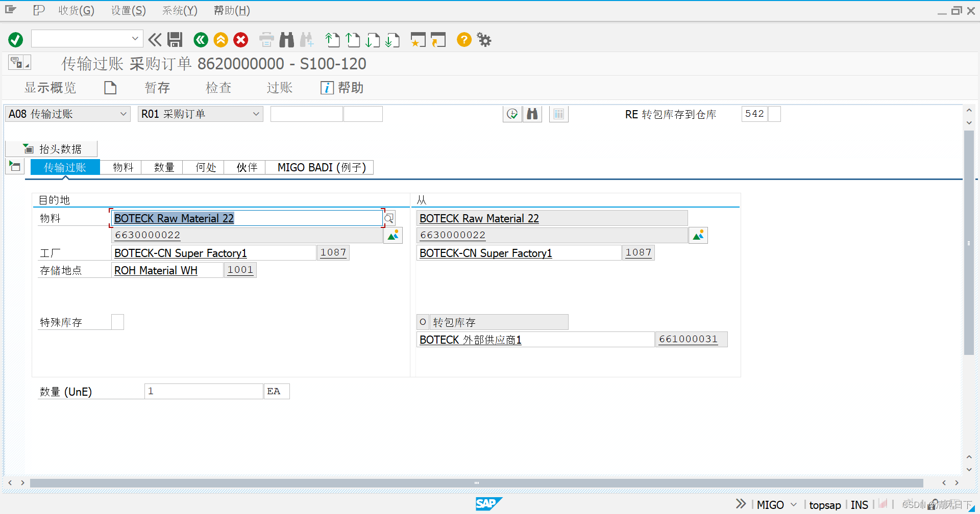Viewport: 980px width, 514px height.
Task: Click the Next Page icon
Action: click(373, 39)
